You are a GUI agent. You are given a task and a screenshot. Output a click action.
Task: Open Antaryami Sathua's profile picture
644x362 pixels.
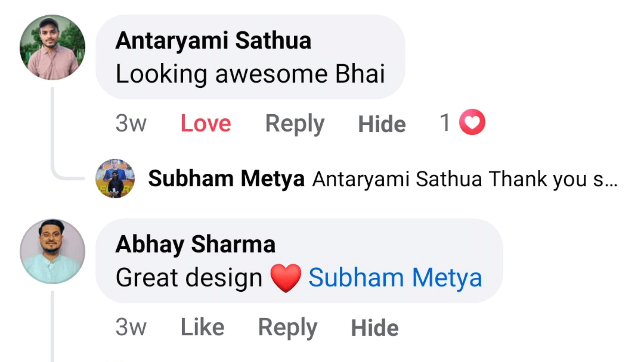click(x=52, y=47)
